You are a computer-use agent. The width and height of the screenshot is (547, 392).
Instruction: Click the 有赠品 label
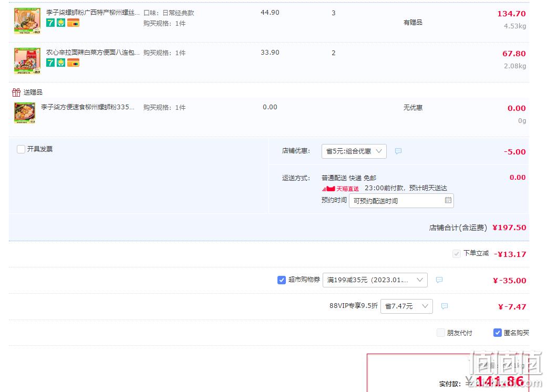coord(413,22)
